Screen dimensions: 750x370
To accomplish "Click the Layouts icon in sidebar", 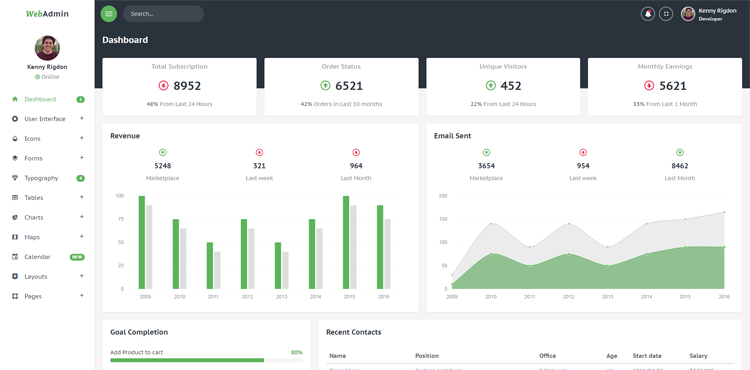I will click(x=15, y=276).
